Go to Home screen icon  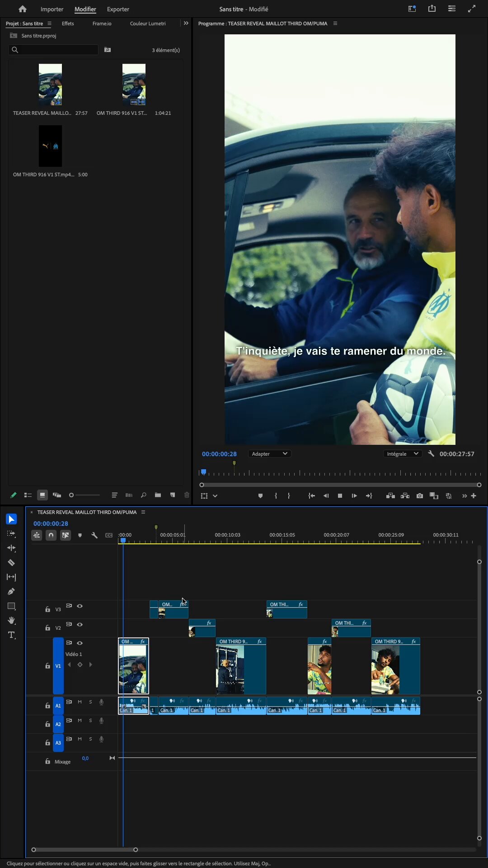23,9
